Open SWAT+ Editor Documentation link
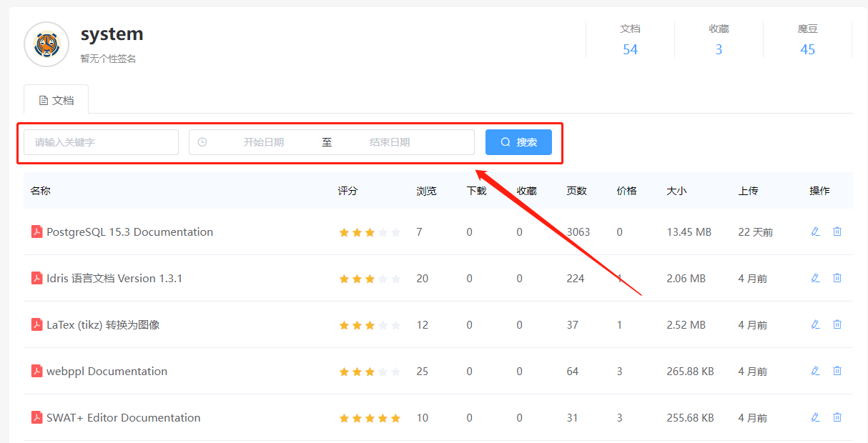The image size is (868, 443). (x=123, y=417)
